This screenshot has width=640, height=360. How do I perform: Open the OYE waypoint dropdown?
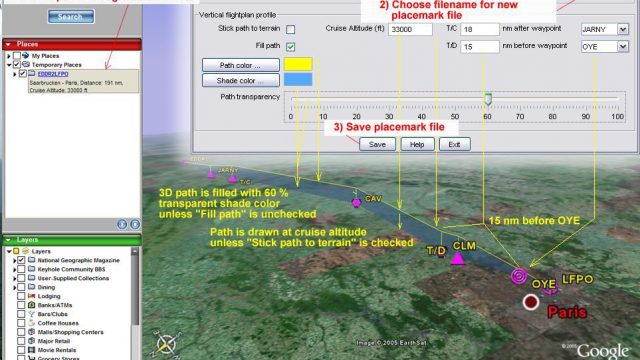click(622, 47)
